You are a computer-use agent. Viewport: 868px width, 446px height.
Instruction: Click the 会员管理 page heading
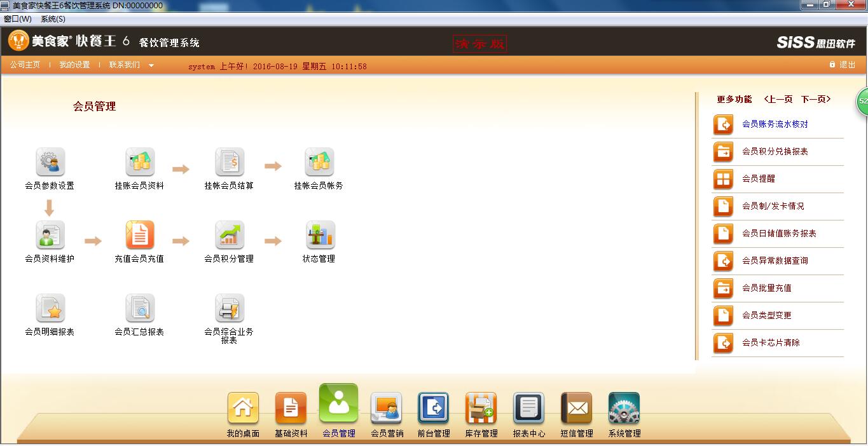pos(95,107)
